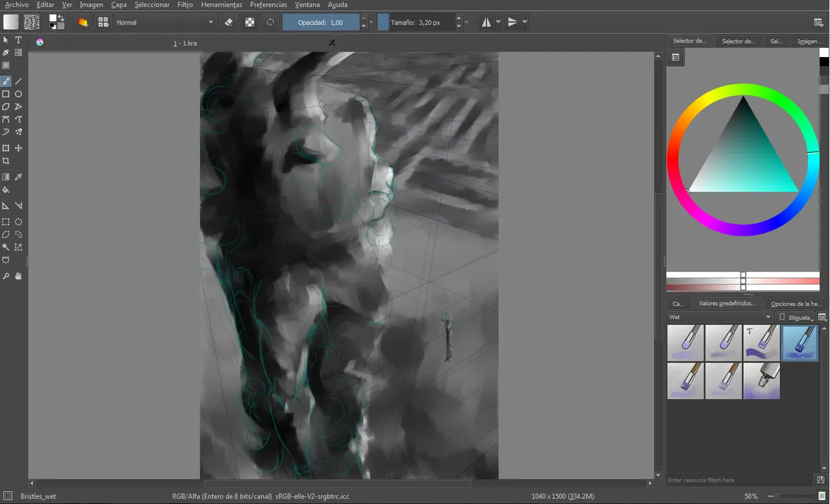Select the Text tool
The image size is (830, 504).
pyautogui.click(x=18, y=40)
